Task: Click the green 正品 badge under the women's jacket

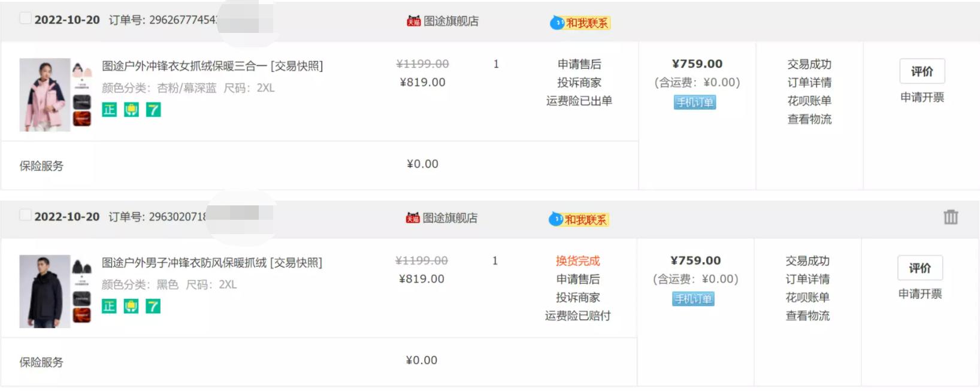Action: coord(109,110)
